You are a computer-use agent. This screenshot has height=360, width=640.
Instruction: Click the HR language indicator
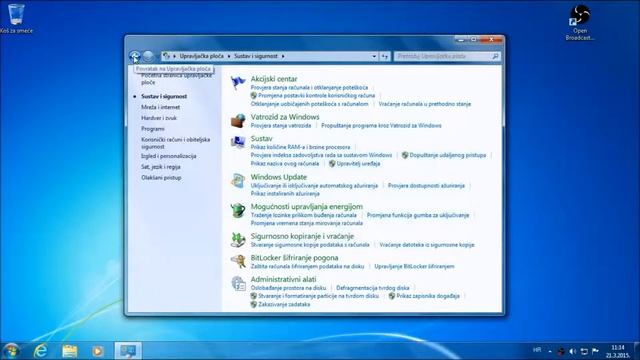[x=537, y=350]
